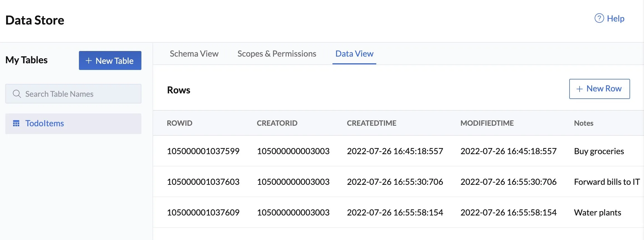
Task: Click the CREATORID column header
Action: (x=277, y=123)
